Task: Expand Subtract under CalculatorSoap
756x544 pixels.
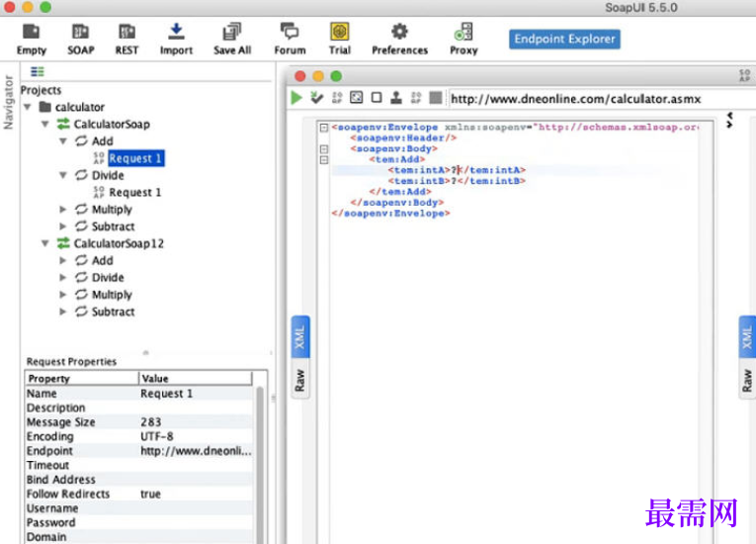Action: pos(62,227)
